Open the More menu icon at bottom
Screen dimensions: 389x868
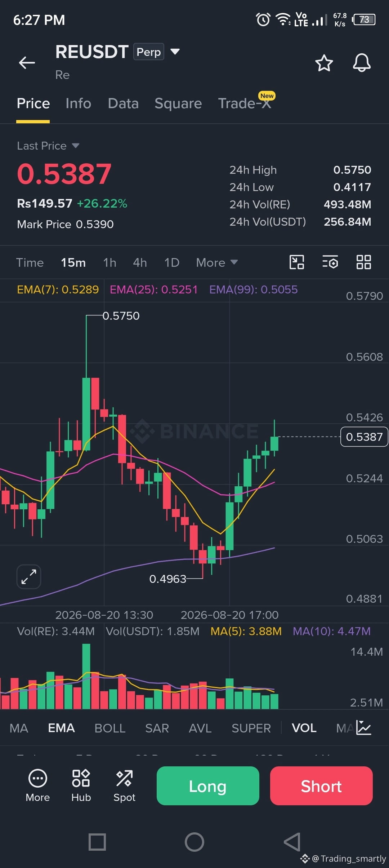pyautogui.click(x=37, y=785)
